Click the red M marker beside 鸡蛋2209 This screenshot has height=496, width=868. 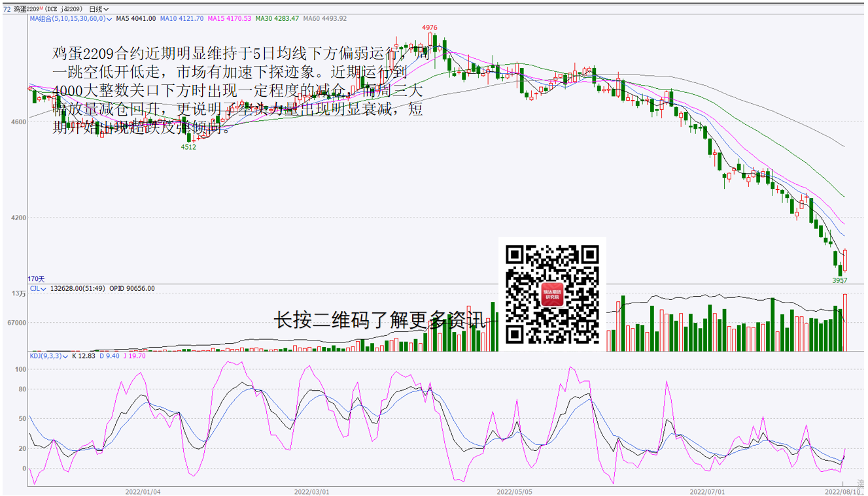tap(41, 8)
